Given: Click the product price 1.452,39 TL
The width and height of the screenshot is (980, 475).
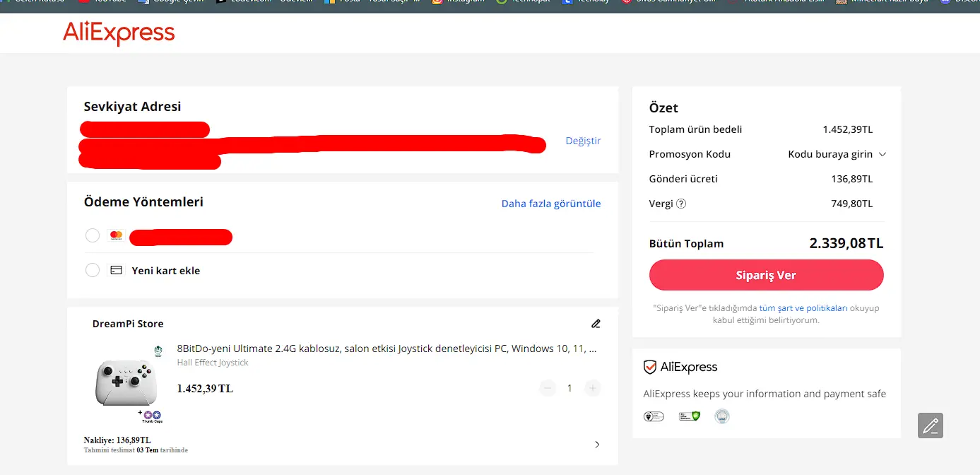Looking at the screenshot, I should 205,389.
